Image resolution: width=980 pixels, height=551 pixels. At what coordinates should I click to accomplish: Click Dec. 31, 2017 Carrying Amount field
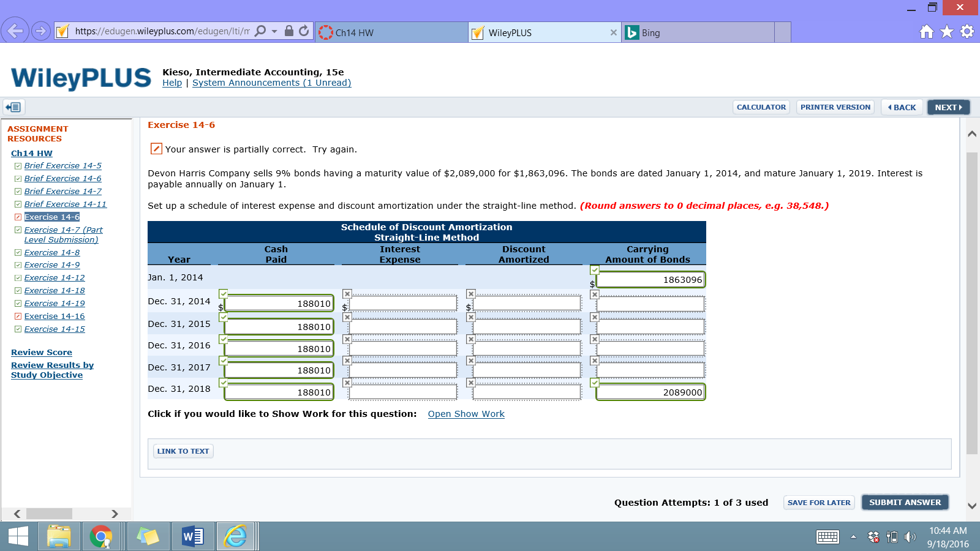tap(650, 370)
